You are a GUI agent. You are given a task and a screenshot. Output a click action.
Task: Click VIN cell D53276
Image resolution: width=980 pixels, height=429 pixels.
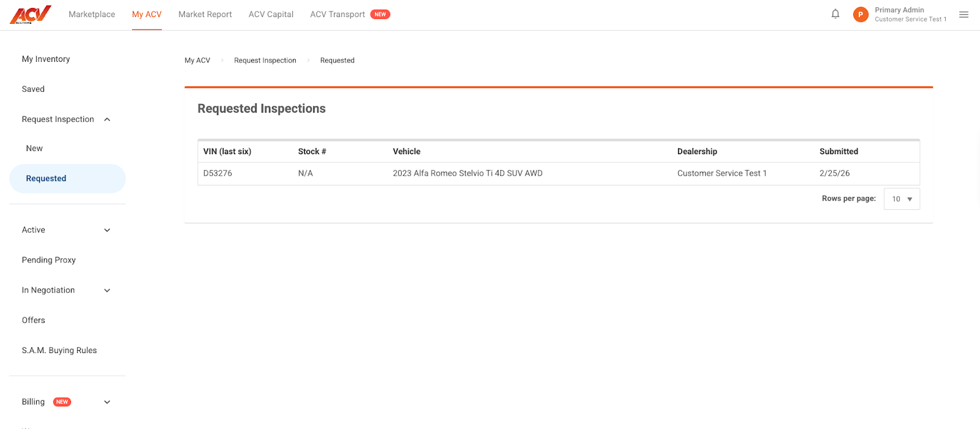(x=217, y=173)
